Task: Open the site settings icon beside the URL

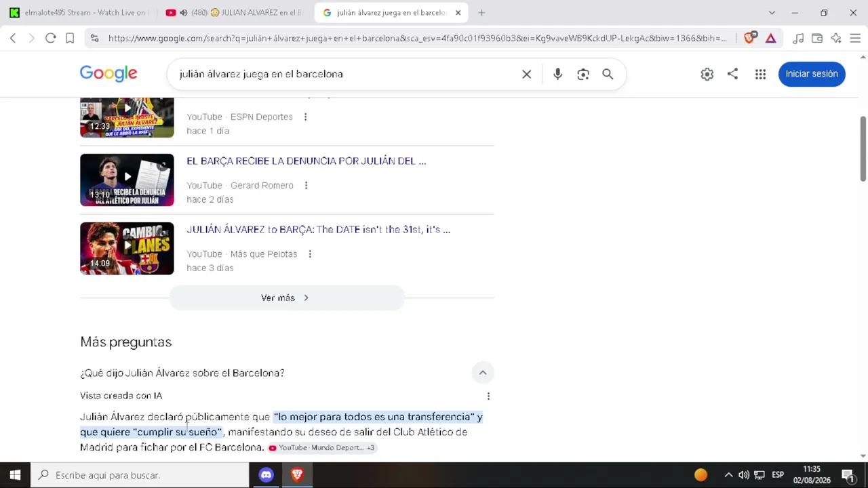Action: pos(94,39)
